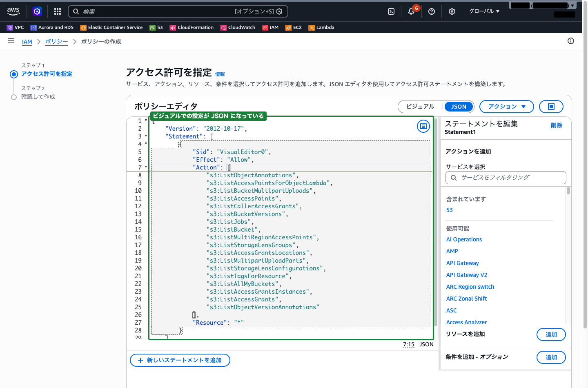Click the "s3:ListAllMyBuckets" action line

244,284
